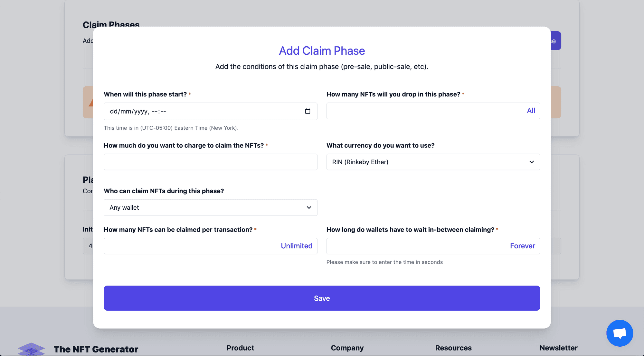The width and height of the screenshot is (644, 356).
Task: Click the 'Save' button to confirm claim phase
Action: click(x=322, y=298)
